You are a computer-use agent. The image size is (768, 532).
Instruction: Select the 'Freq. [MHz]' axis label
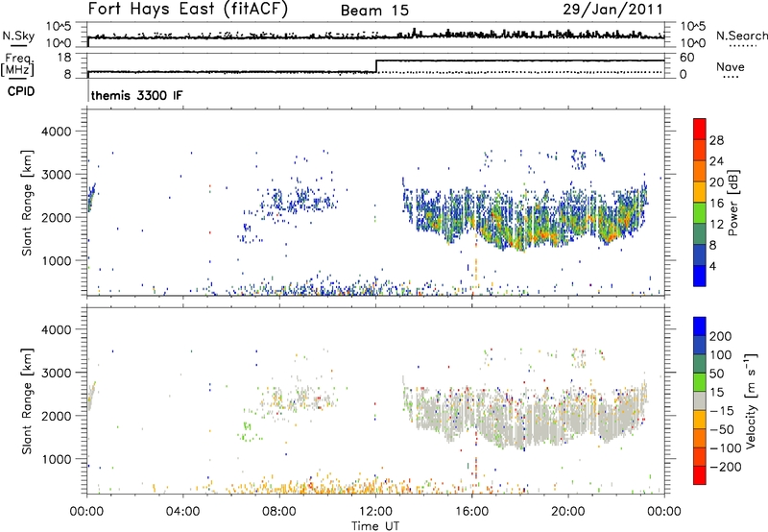pos(18,65)
